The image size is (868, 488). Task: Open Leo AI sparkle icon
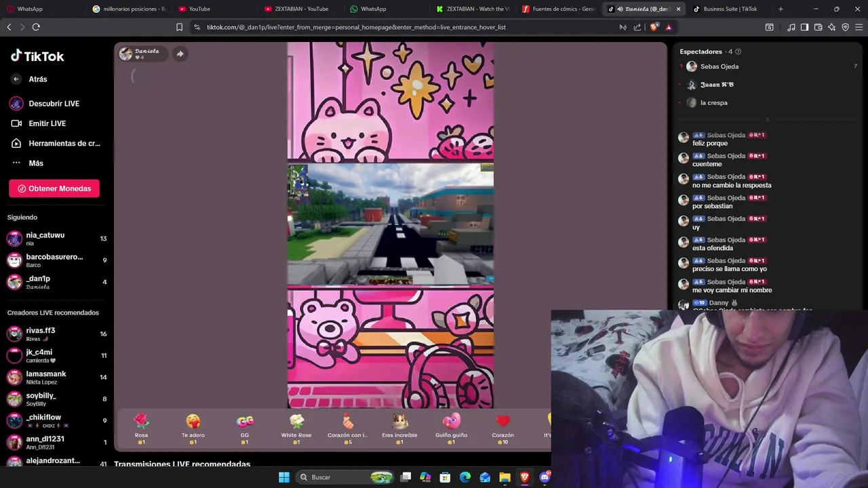831,27
